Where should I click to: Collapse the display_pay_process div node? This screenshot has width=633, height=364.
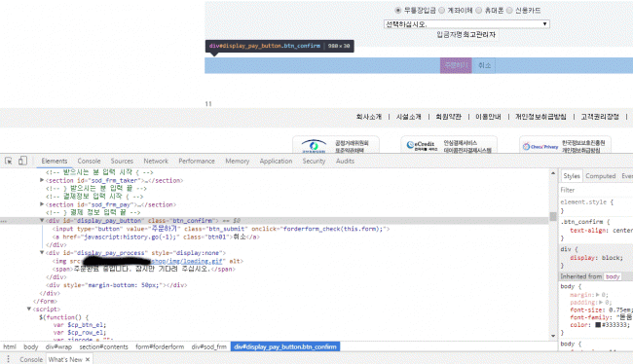42,253
